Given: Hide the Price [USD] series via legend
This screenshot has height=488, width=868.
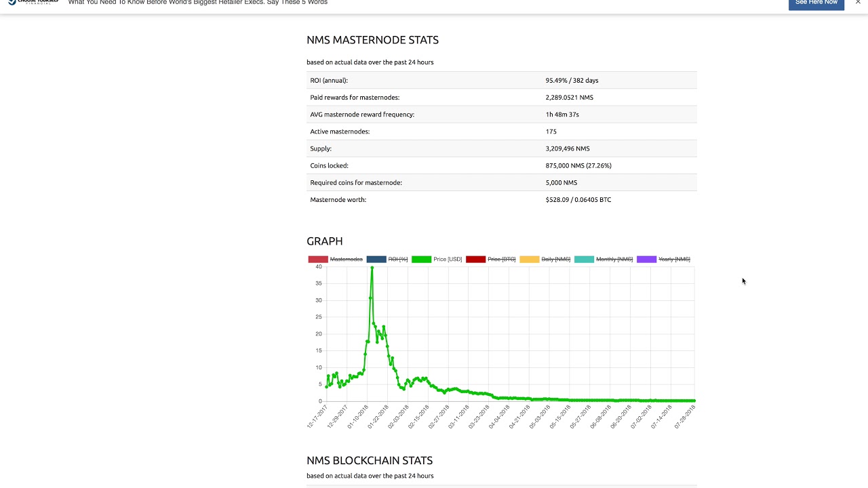Looking at the screenshot, I should pyautogui.click(x=437, y=259).
